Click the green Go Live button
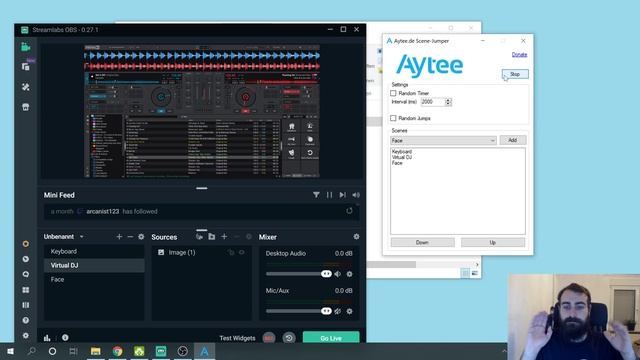The image size is (640, 360). tap(331, 338)
